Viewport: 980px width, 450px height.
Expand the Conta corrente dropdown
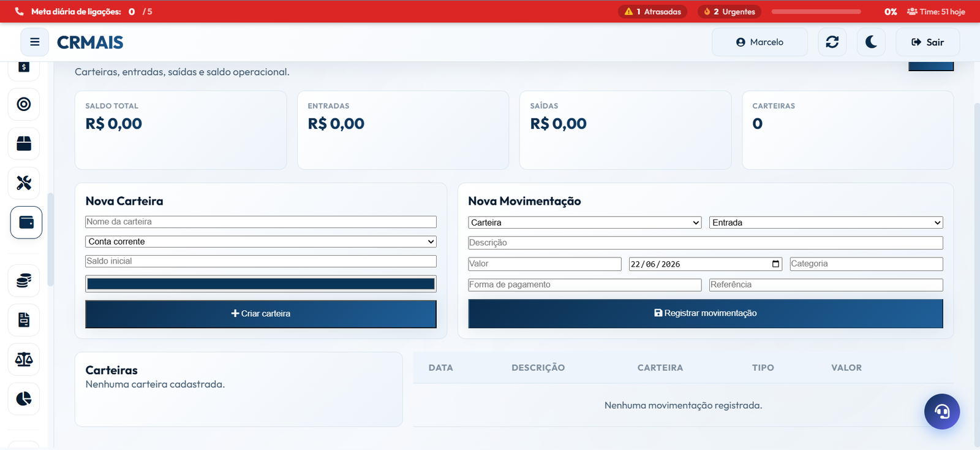tap(261, 242)
